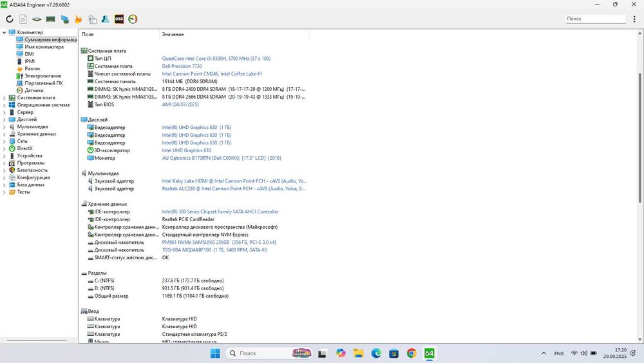Select Суммарная информация in the tree
Viewport: 644px width, 363px height.
[50, 39]
